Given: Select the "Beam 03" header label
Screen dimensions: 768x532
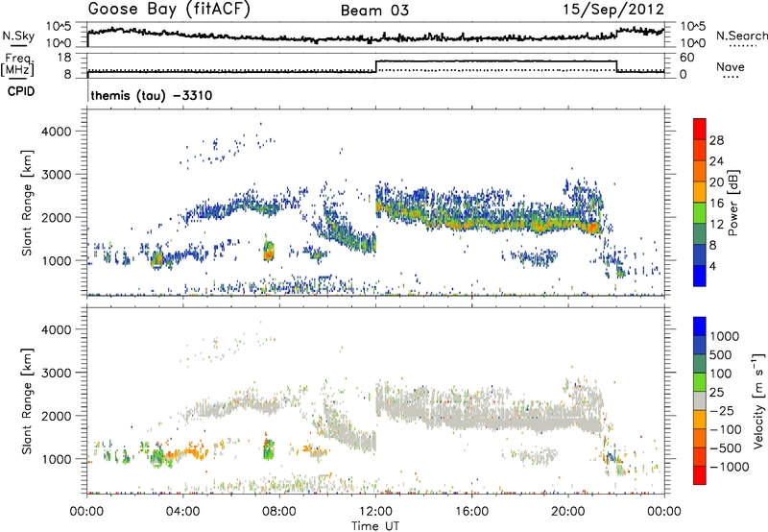Looking at the screenshot, I should pyautogui.click(x=374, y=11).
